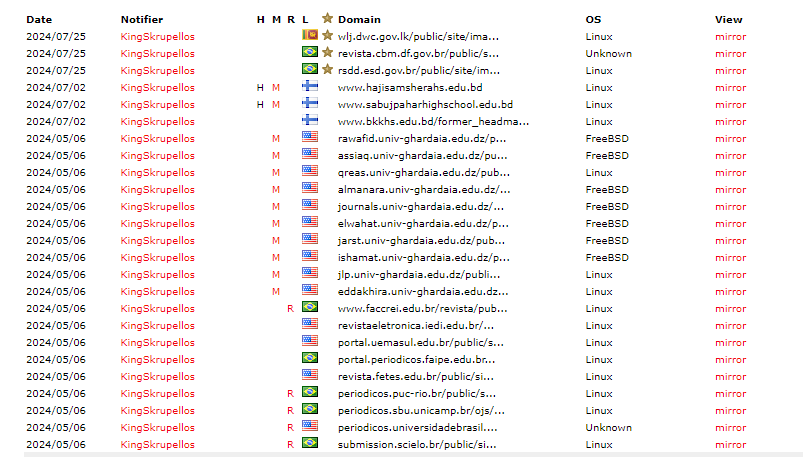Click the Brazil flag for rsdd.esd.gov.br
This screenshot has height=457, width=803.
309,70
